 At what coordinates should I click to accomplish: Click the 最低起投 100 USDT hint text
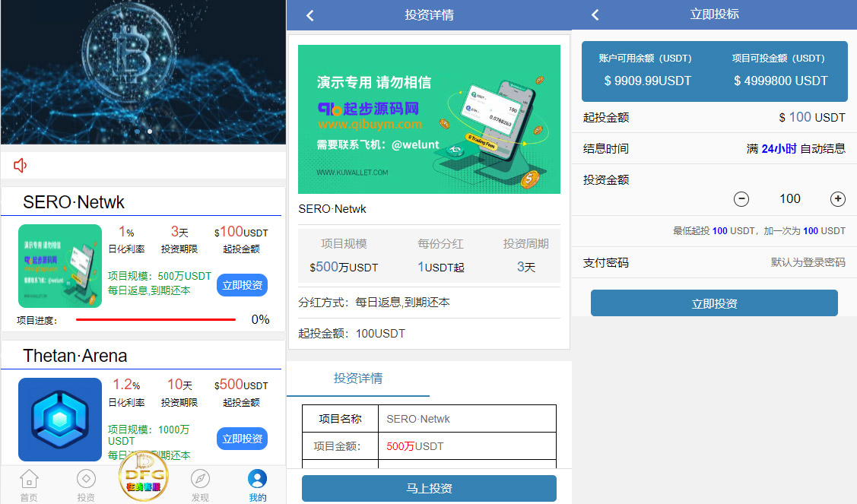759,230
